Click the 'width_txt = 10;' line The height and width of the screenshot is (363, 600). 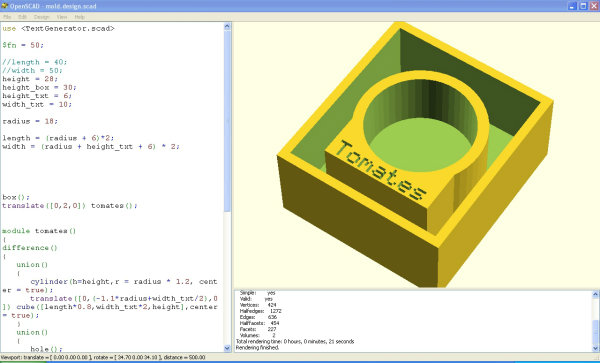point(37,104)
